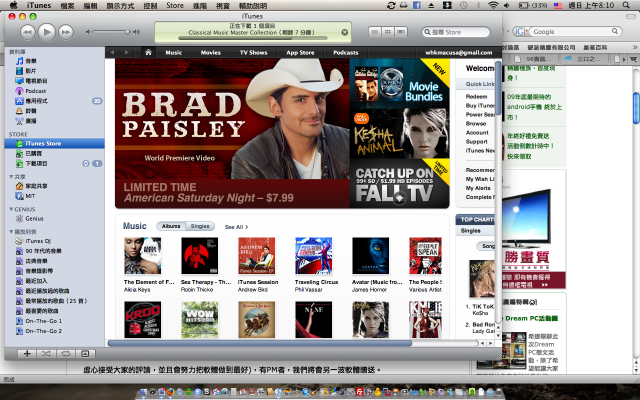Image resolution: width=640 pixels, height=400 pixels.
Task: Open the Music library item in sidebar
Action: [26, 61]
